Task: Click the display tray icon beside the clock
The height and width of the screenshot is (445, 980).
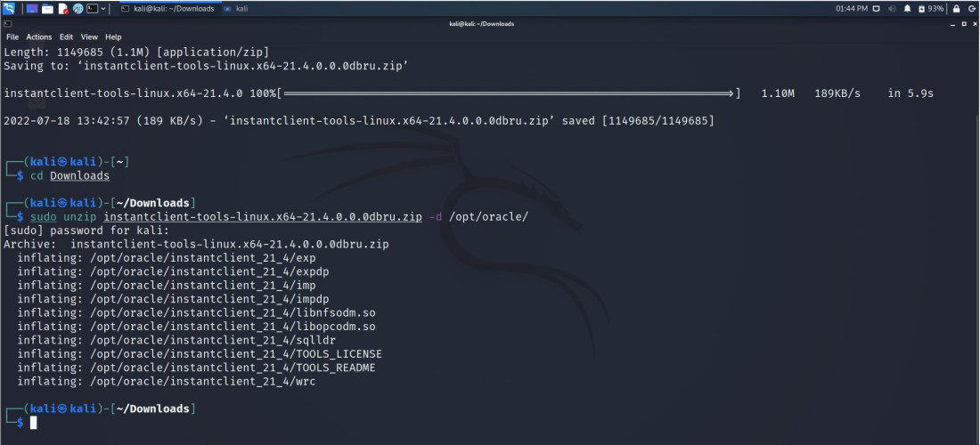Action: [x=877, y=8]
